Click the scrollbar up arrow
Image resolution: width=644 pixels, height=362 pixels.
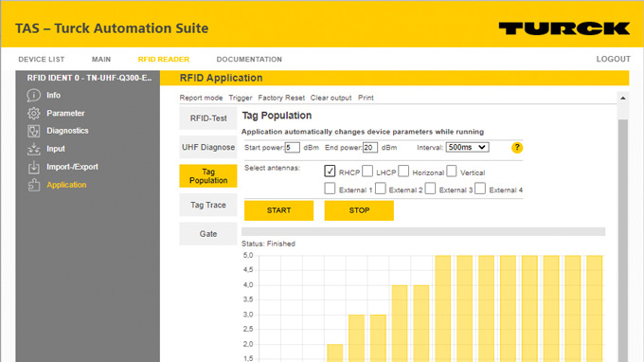pos(622,99)
